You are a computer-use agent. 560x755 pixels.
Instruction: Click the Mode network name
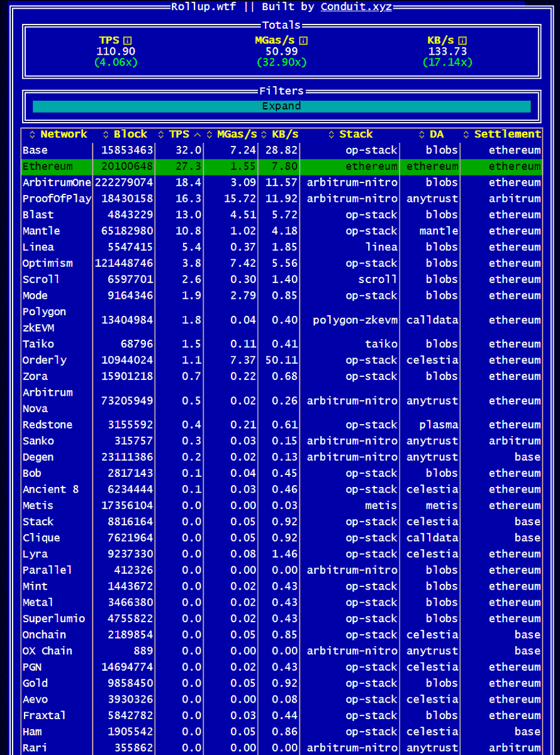click(x=35, y=296)
